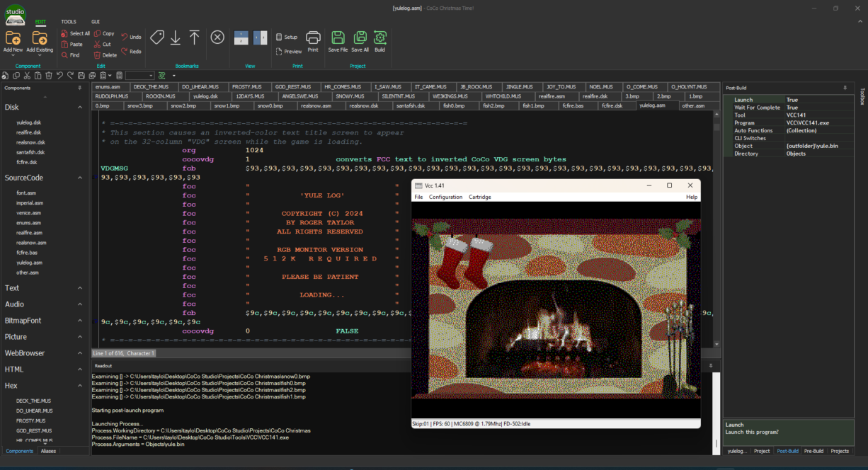
Task: Expand the WebBrowser section
Action: click(79, 353)
